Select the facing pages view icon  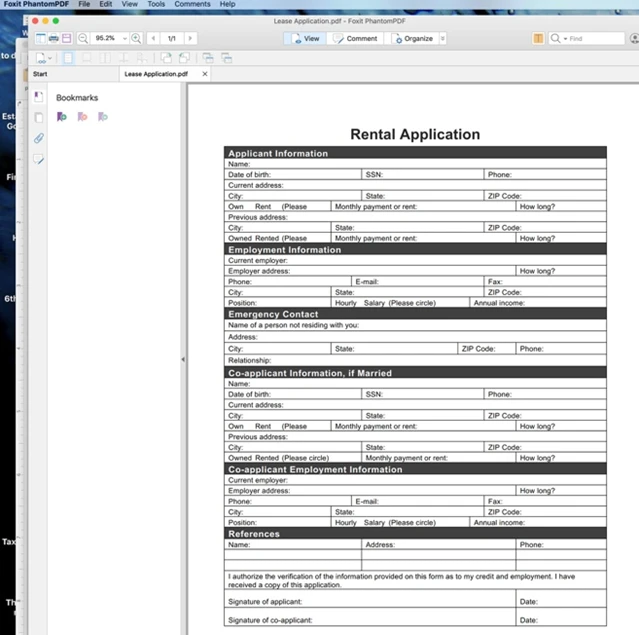pyautogui.click(x=105, y=58)
